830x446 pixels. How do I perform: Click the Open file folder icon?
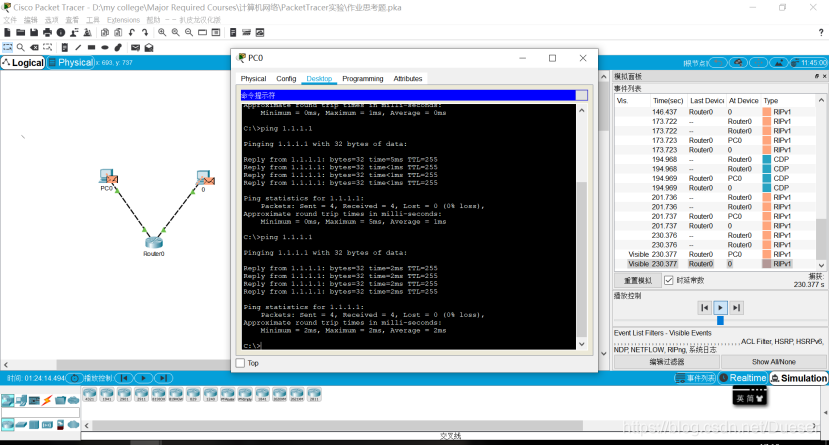(x=21, y=33)
